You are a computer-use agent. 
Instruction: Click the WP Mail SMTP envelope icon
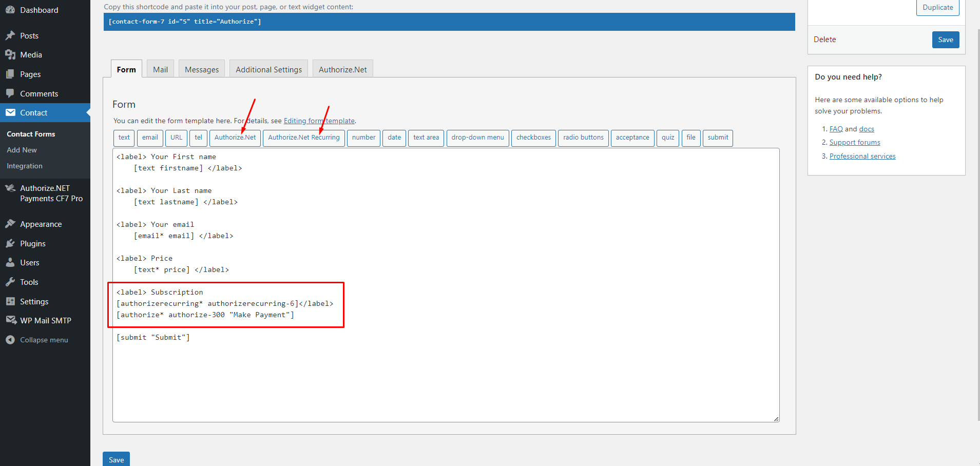pos(10,320)
